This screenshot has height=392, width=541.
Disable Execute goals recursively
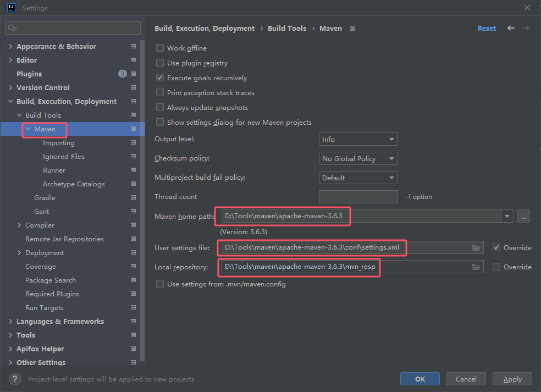pos(160,78)
